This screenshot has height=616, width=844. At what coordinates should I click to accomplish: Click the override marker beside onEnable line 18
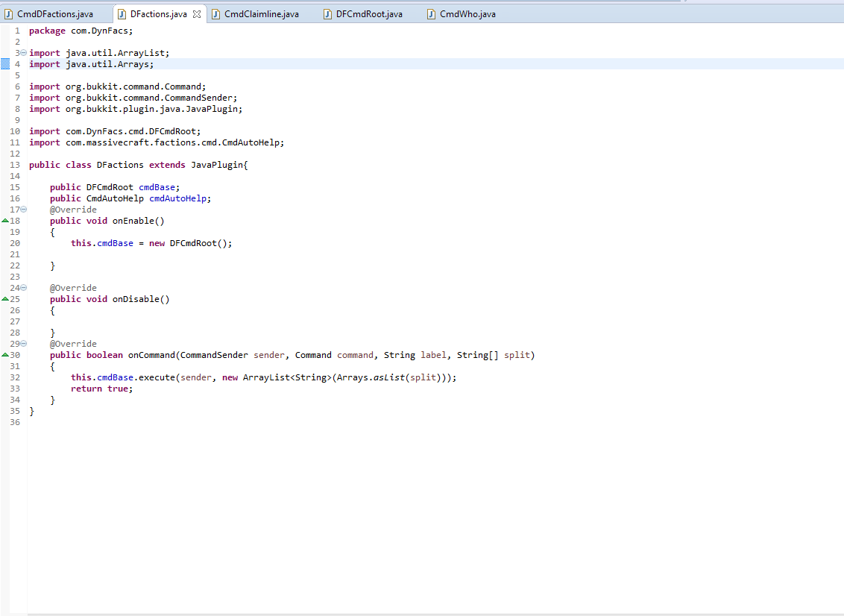(x=5, y=221)
